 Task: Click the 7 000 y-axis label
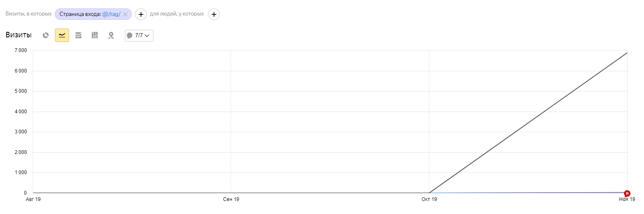[21, 51]
